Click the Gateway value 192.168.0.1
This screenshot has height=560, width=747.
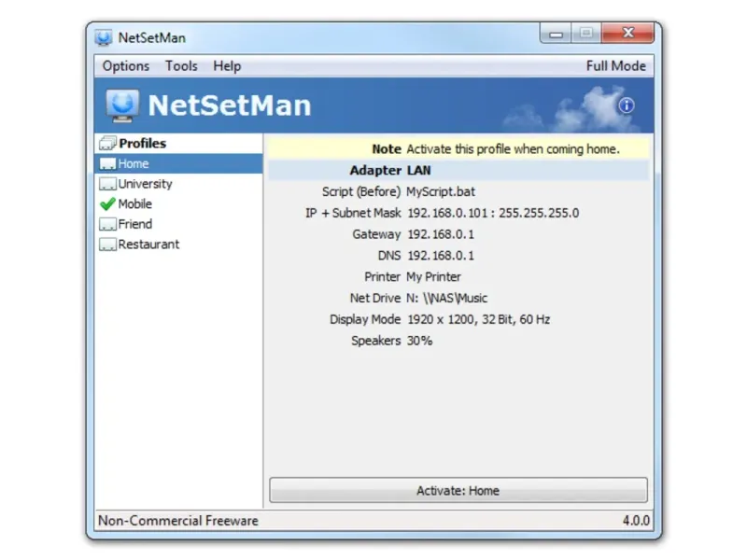click(x=441, y=234)
